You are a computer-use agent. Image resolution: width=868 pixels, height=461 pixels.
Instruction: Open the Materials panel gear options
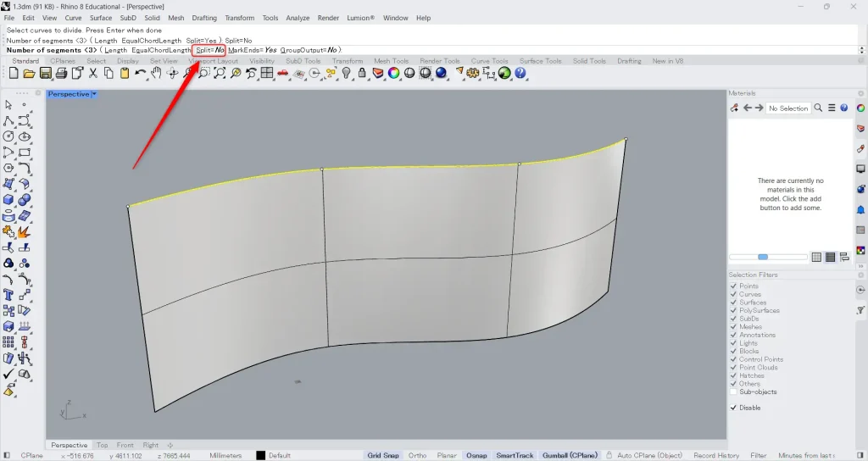tap(861, 93)
